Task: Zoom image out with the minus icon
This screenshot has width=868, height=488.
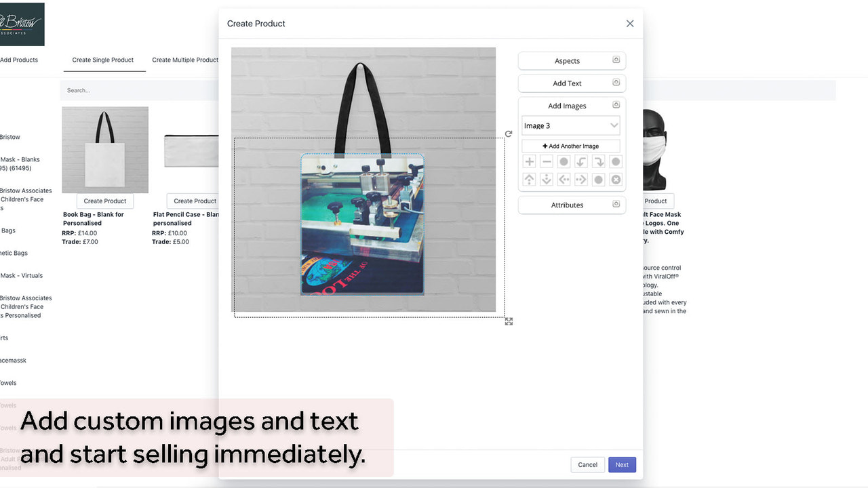Action: coord(547,161)
